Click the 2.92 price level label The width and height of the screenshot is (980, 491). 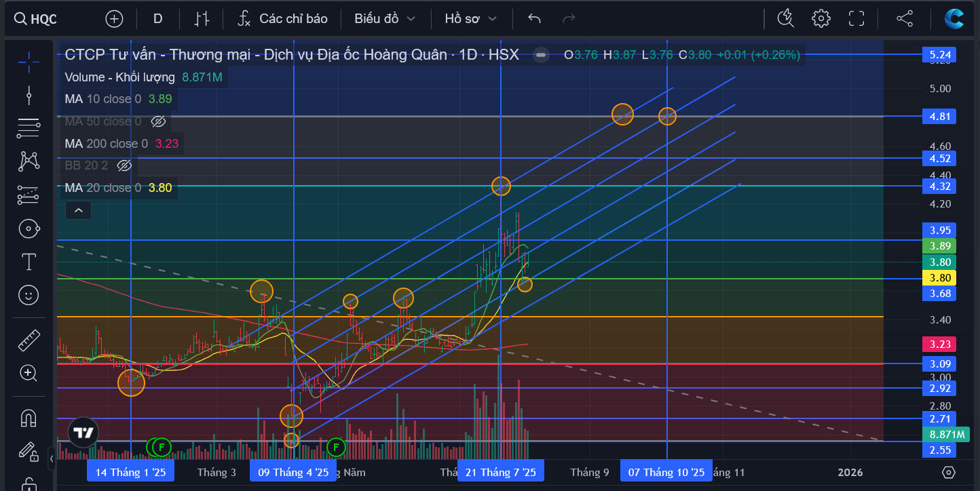tap(939, 388)
